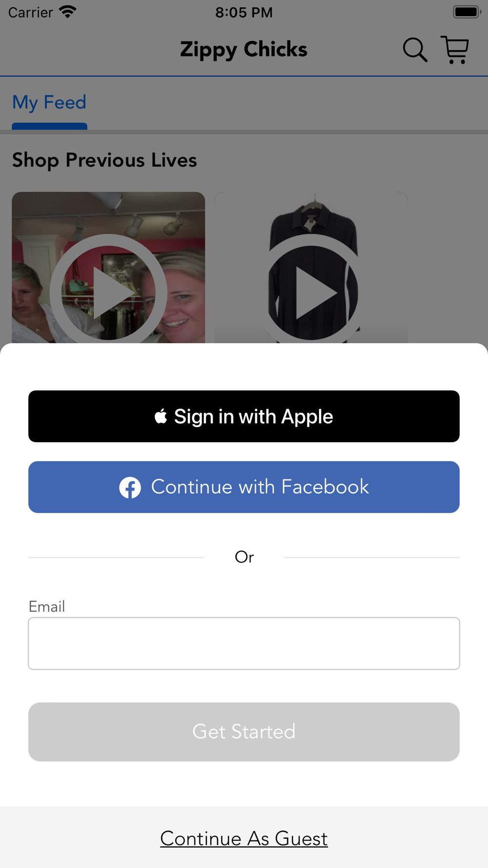Image resolution: width=488 pixels, height=868 pixels.
Task: Tap the Email field label
Action: 47,606
